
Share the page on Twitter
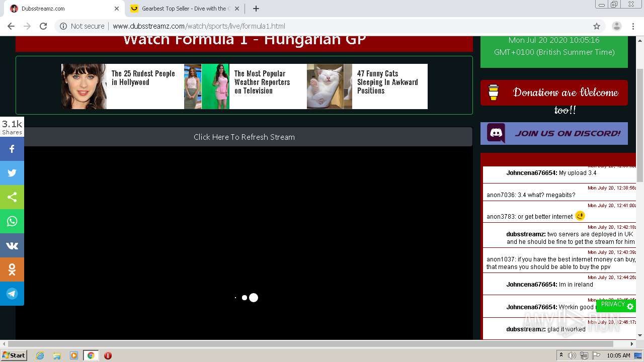[12, 173]
